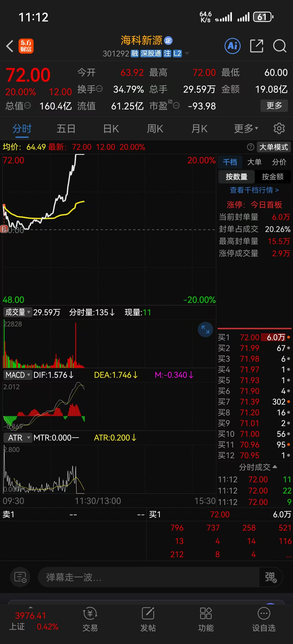Select 千档 tab

point(230,162)
